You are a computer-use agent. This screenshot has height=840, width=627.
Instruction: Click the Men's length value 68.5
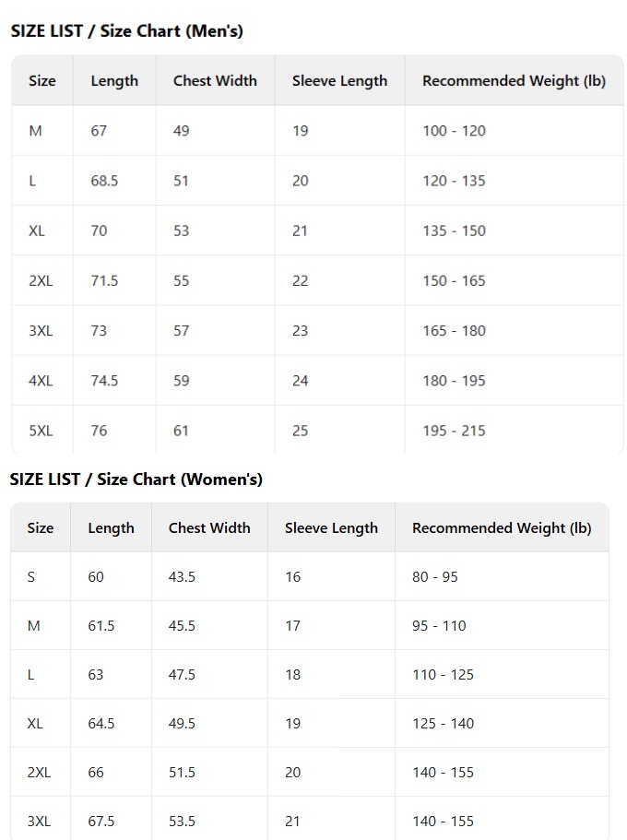pyautogui.click(x=104, y=181)
